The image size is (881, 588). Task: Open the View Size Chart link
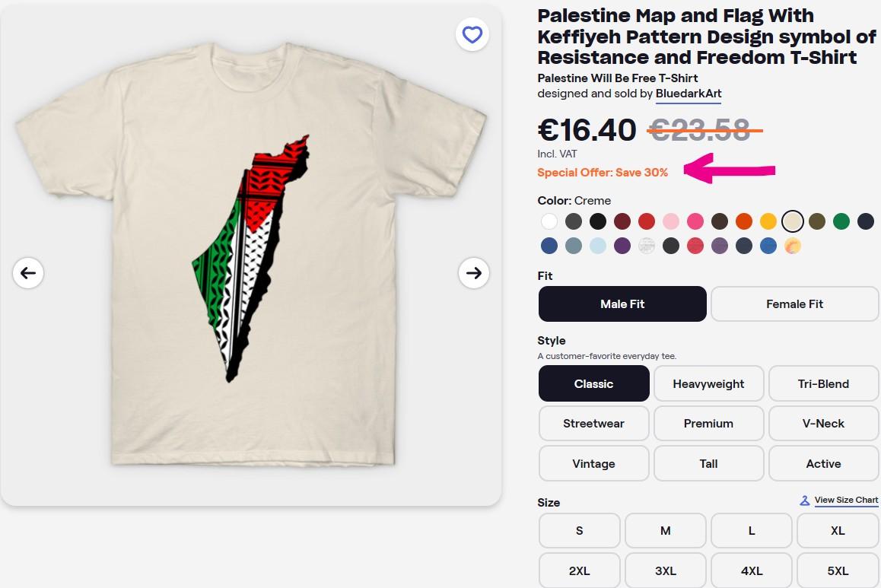(x=846, y=501)
